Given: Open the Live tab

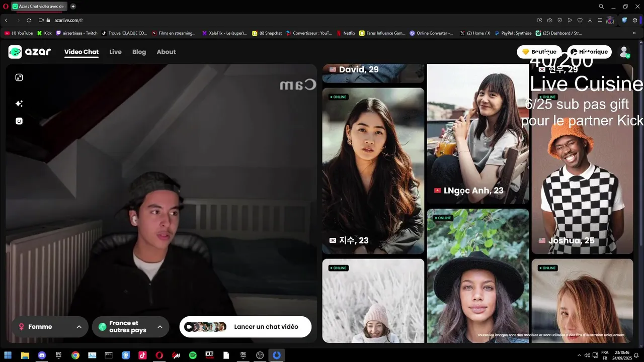Looking at the screenshot, I should point(115,52).
